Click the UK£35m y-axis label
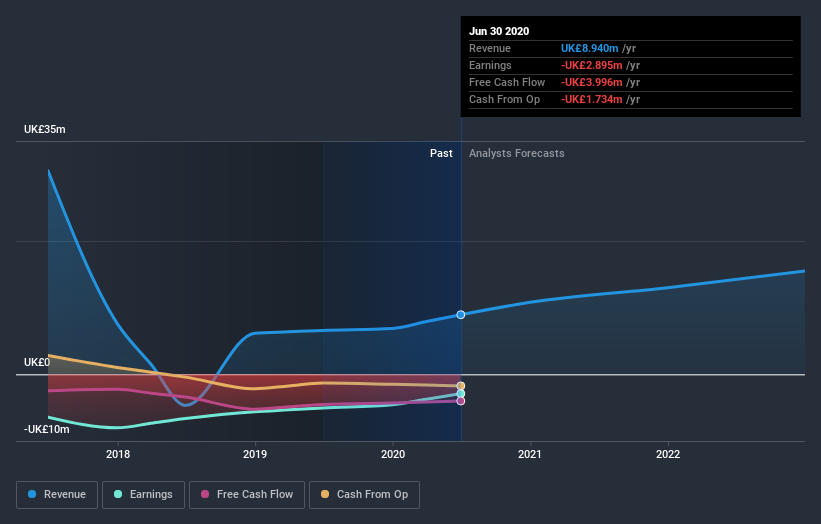This screenshot has width=821, height=524. [x=45, y=129]
